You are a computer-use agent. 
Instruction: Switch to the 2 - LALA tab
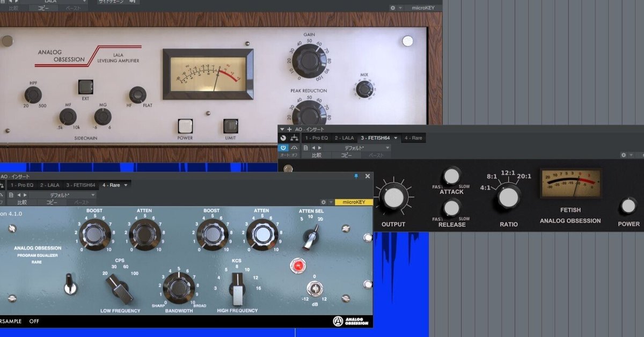345,138
